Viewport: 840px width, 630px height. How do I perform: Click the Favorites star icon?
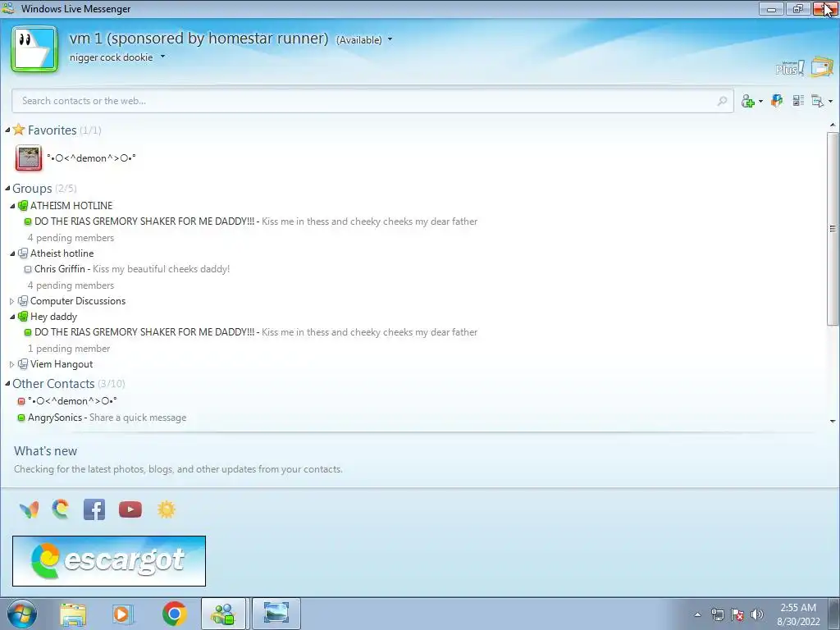[19, 129]
